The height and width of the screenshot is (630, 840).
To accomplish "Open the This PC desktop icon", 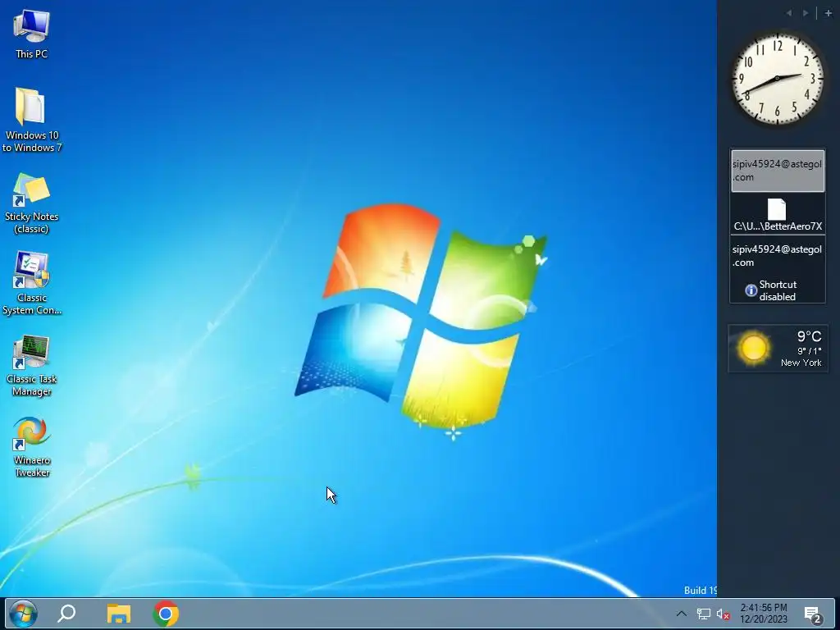I will tap(32, 34).
